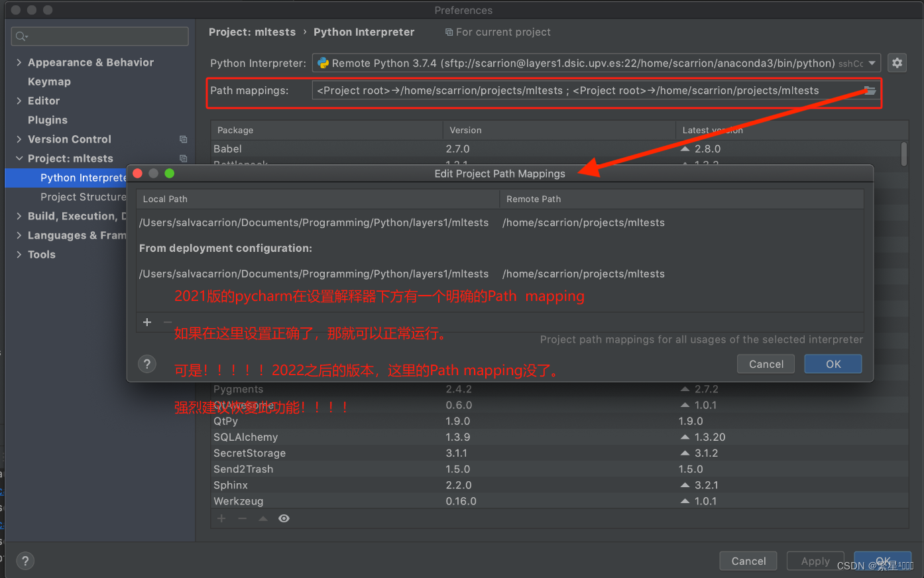924x578 pixels.
Task: Click upgrade package arrow in package toolbar
Action: click(x=263, y=518)
